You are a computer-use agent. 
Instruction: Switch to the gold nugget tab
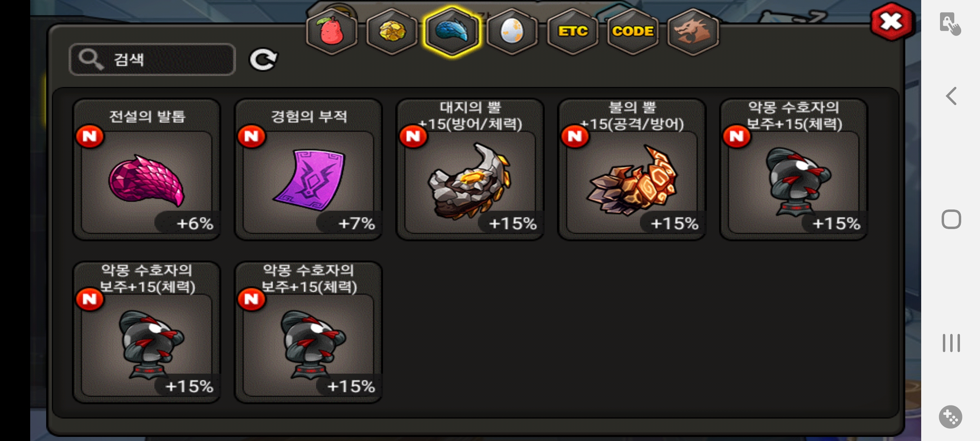[x=392, y=31]
